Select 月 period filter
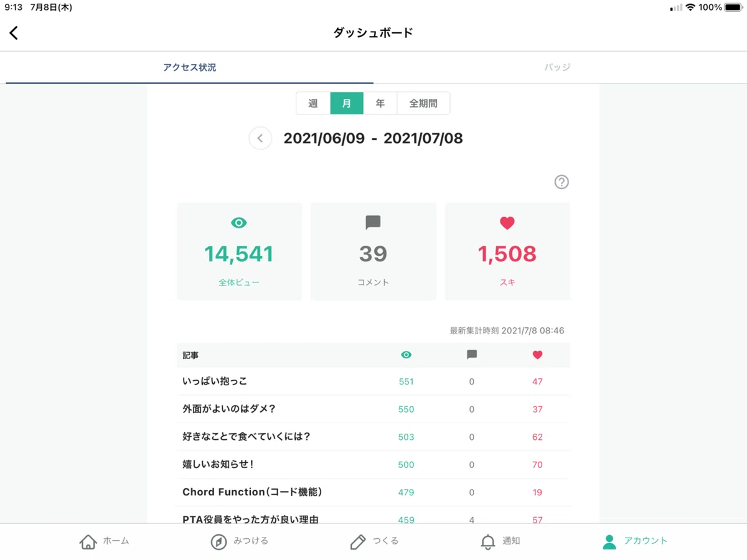The height and width of the screenshot is (560, 747). tap(347, 103)
